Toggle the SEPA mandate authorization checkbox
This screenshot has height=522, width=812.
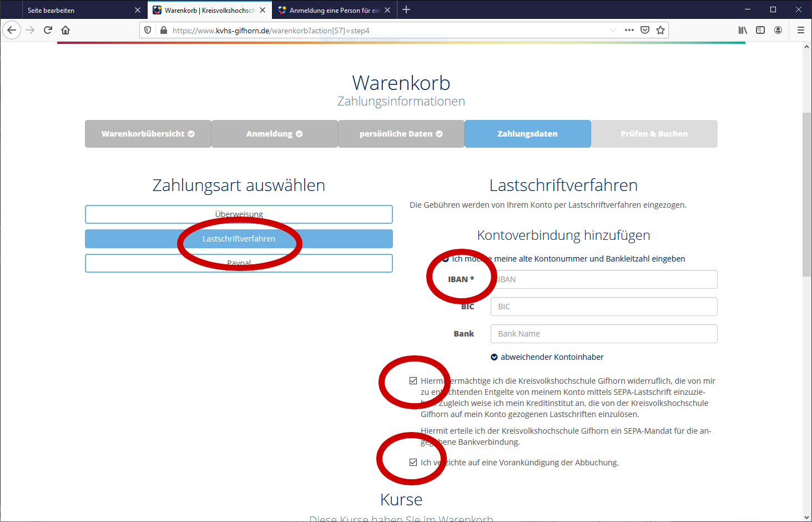click(x=413, y=381)
